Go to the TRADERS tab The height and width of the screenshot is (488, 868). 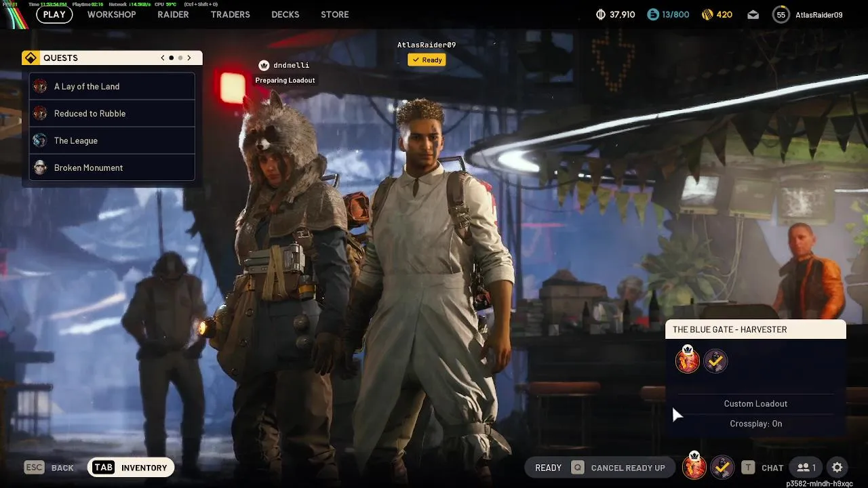pyautogui.click(x=230, y=14)
